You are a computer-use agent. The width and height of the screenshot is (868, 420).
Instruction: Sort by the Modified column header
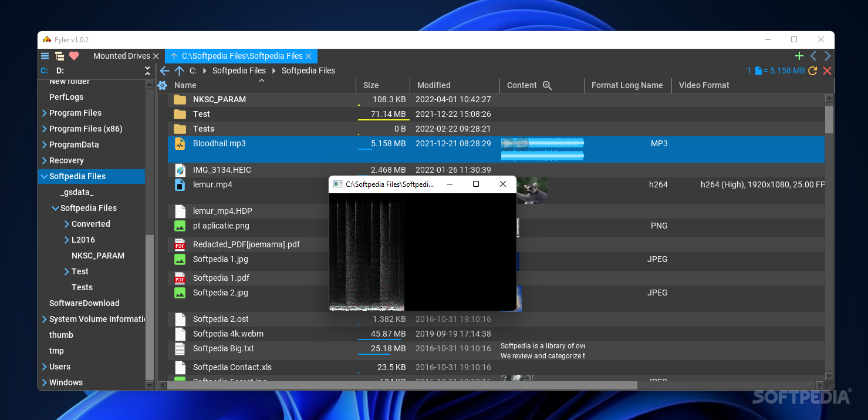click(434, 85)
